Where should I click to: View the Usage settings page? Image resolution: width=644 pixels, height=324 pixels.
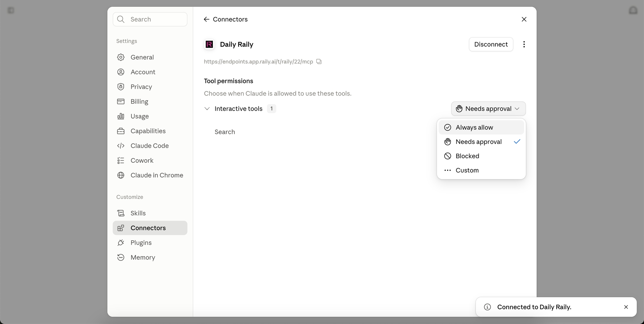tap(150, 116)
